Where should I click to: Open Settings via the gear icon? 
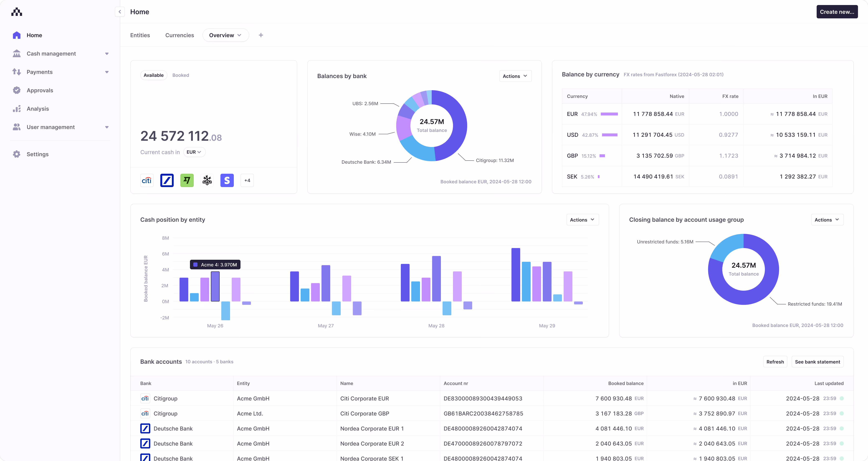[17, 154]
